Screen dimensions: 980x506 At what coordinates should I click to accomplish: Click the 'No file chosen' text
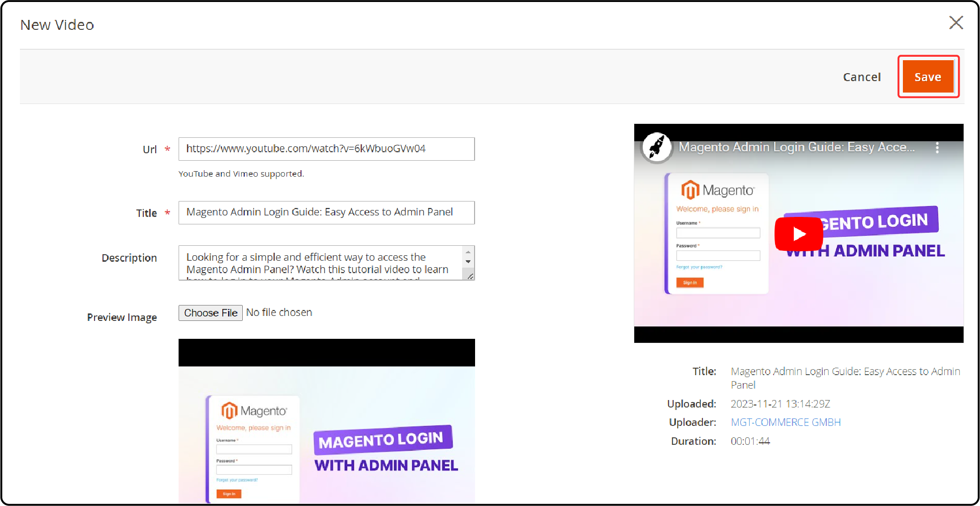click(x=279, y=312)
